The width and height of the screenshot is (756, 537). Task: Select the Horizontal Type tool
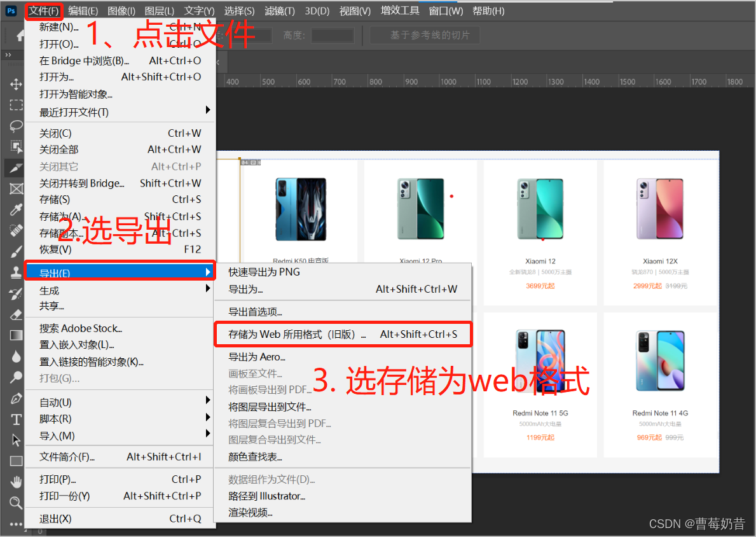(x=16, y=419)
